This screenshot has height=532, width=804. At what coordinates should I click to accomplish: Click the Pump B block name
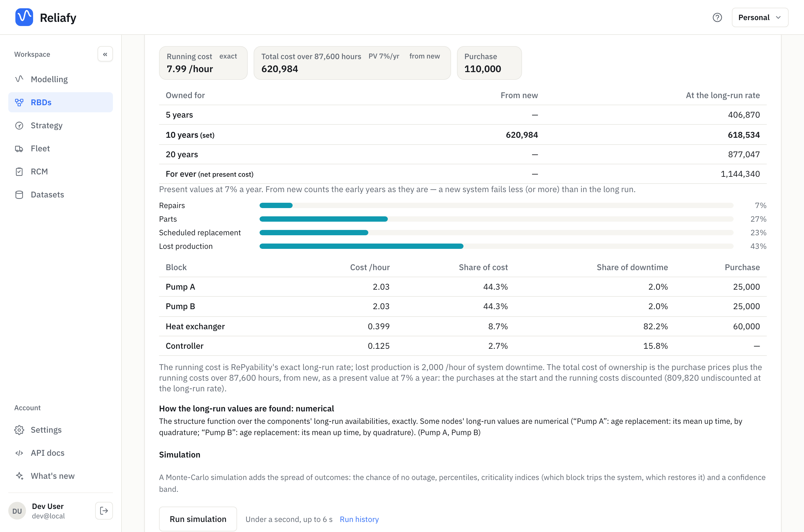pyautogui.click(x=180, y=306)
